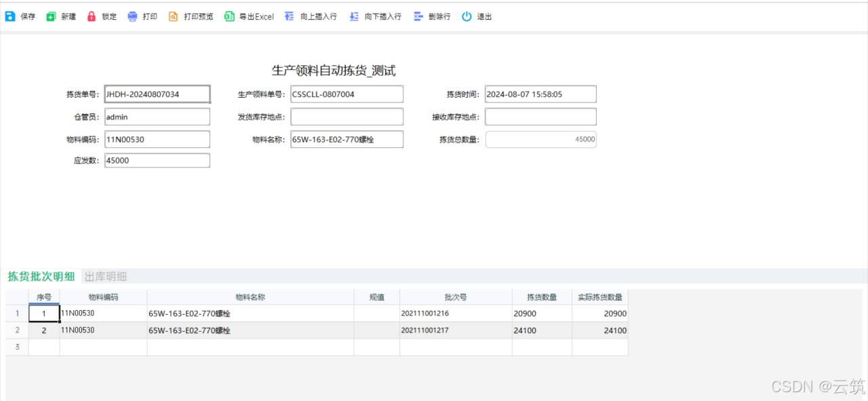Click the empty 接收库存地点 field
This screenshot has height=401, width=868.
[x=540, y=117]
